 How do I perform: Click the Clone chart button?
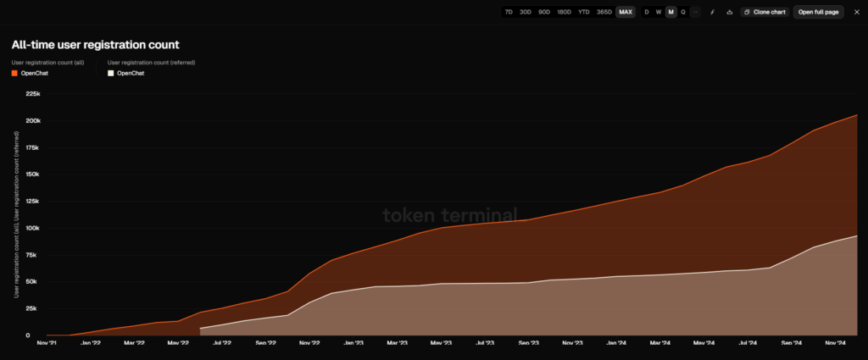(765, 12)
